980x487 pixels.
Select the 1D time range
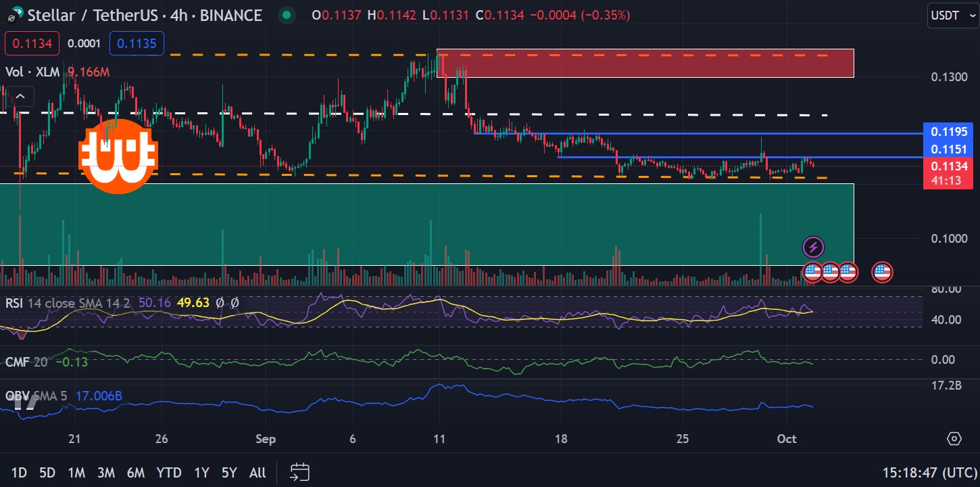(x=19, y=473)
